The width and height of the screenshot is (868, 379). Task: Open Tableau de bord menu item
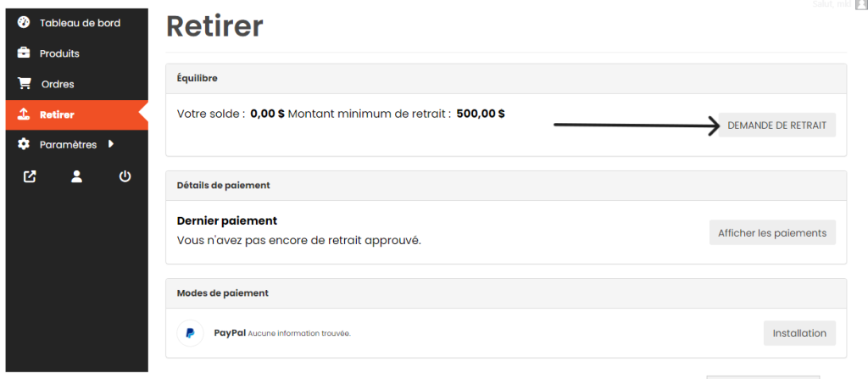[80, 23]
